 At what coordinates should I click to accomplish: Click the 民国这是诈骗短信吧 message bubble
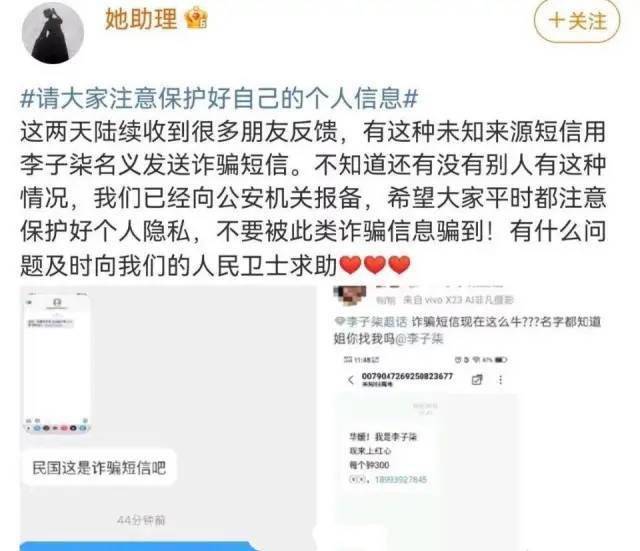[x=99, y=468]
